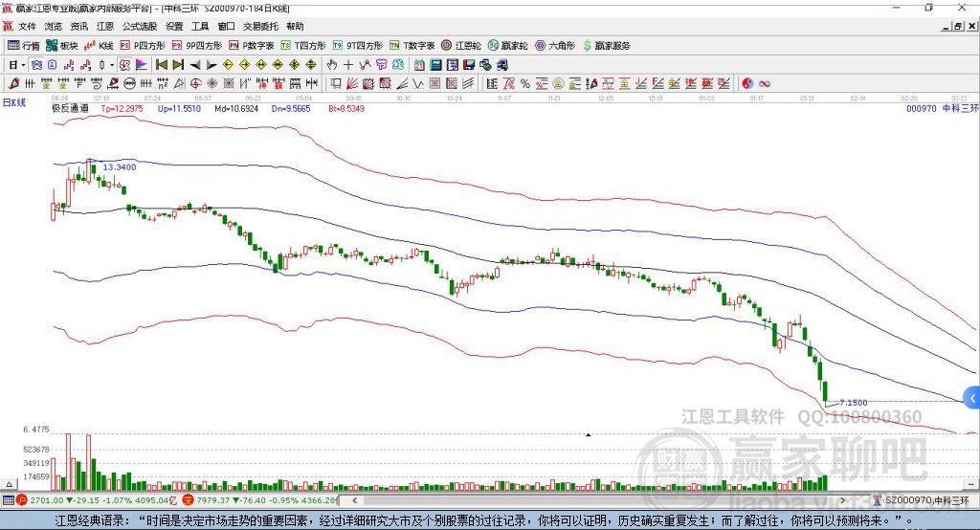Click the blue arrow on right edge
The width and height of the screenshot is (980, 530).
(x=972, y=398)
